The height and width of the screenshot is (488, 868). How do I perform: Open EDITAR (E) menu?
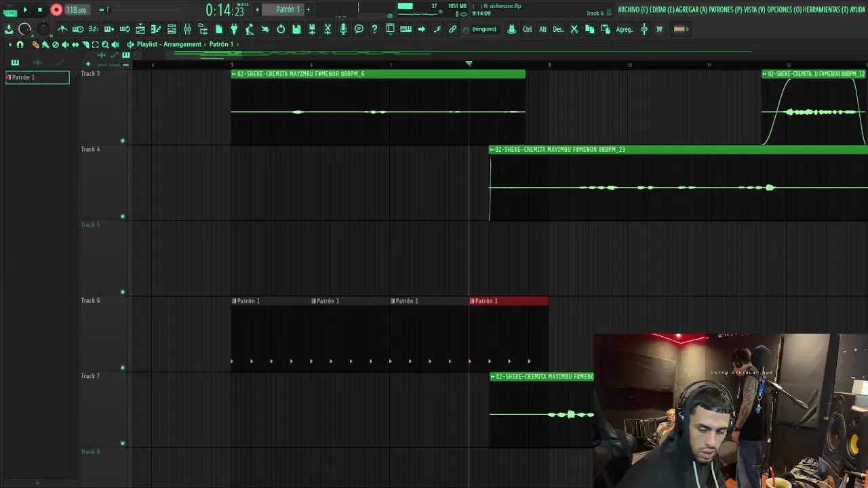pos(662,9)
